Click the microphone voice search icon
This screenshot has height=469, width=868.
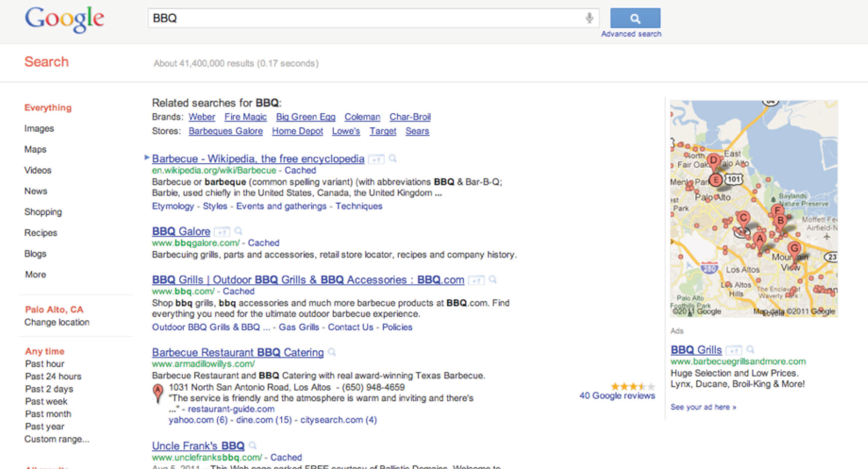589,18
